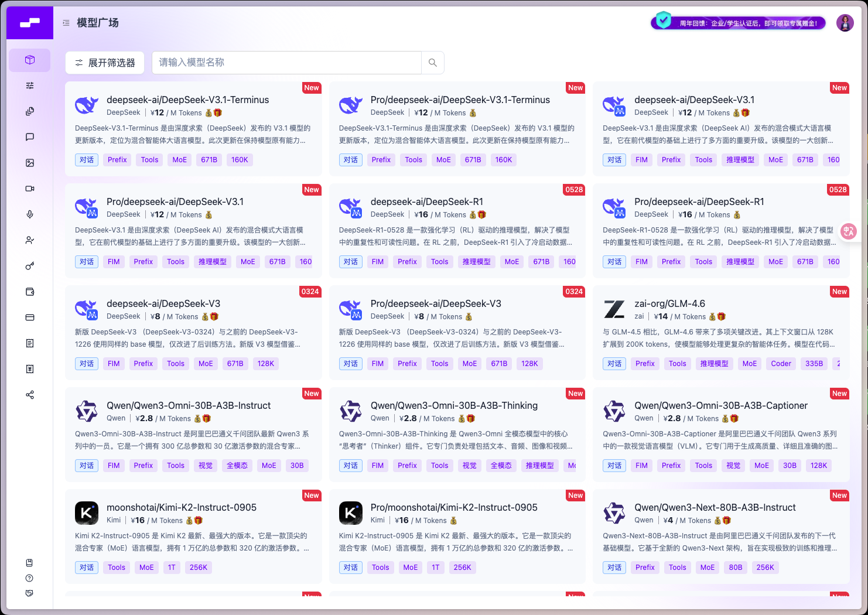Viewport: 868px width, 615px height.
Task: Open the chat bubble icon in sidebar
Action: [30, 137]
